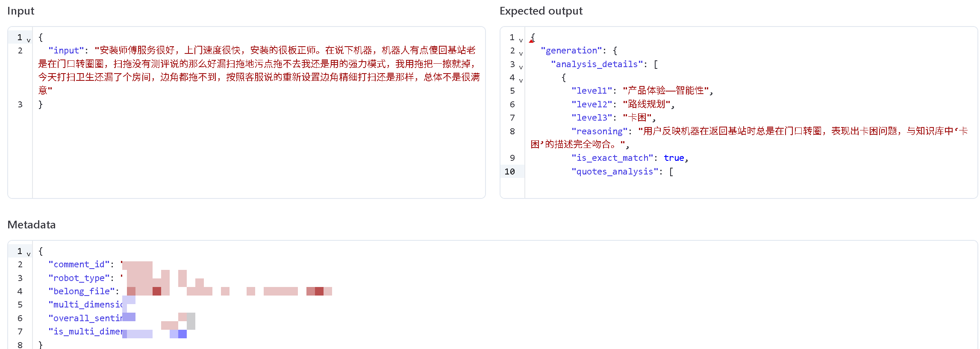Click the closing brace on Metadata line 8

coord(41,344)
